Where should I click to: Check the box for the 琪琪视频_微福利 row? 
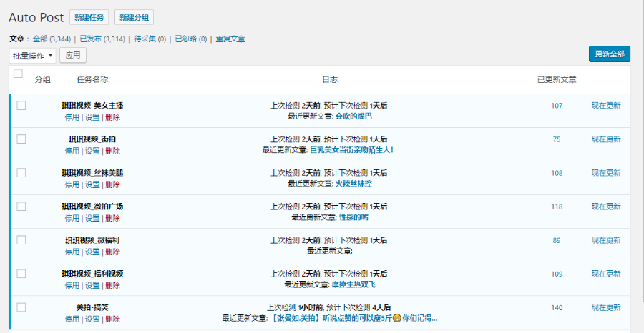(21, 240)
